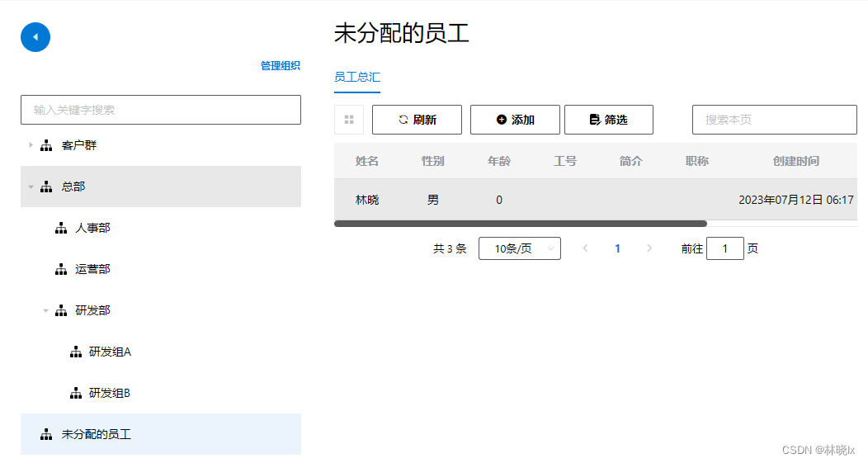Switch to the 员工总汇 tab
This screenshot has height=463, width=868.
(x=356, y=78)
